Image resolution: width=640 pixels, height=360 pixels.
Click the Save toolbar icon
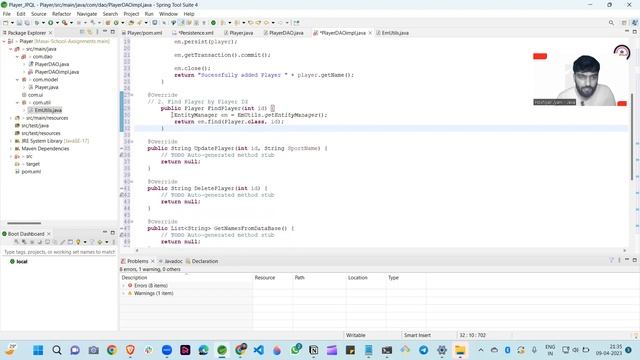pyautogui.click(x=19, y=23)
